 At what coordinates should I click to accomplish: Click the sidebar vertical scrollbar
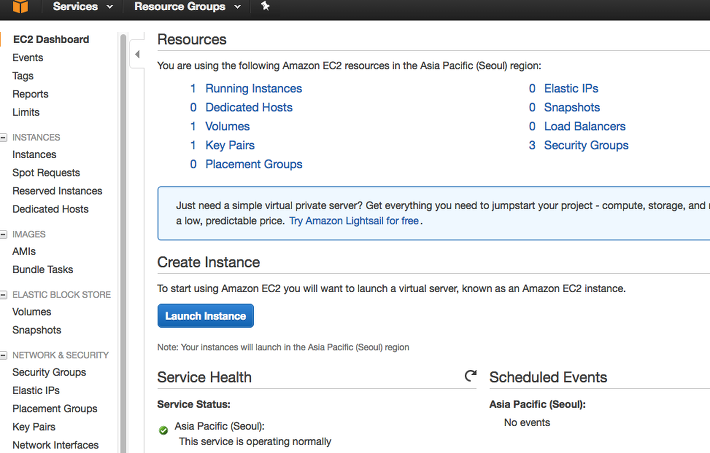(123, 242)
